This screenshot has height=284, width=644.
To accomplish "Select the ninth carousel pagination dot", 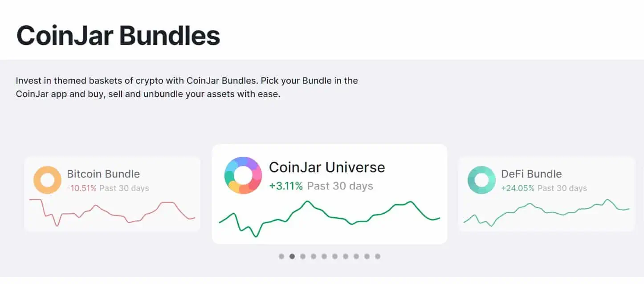I will tap(367, 256).
